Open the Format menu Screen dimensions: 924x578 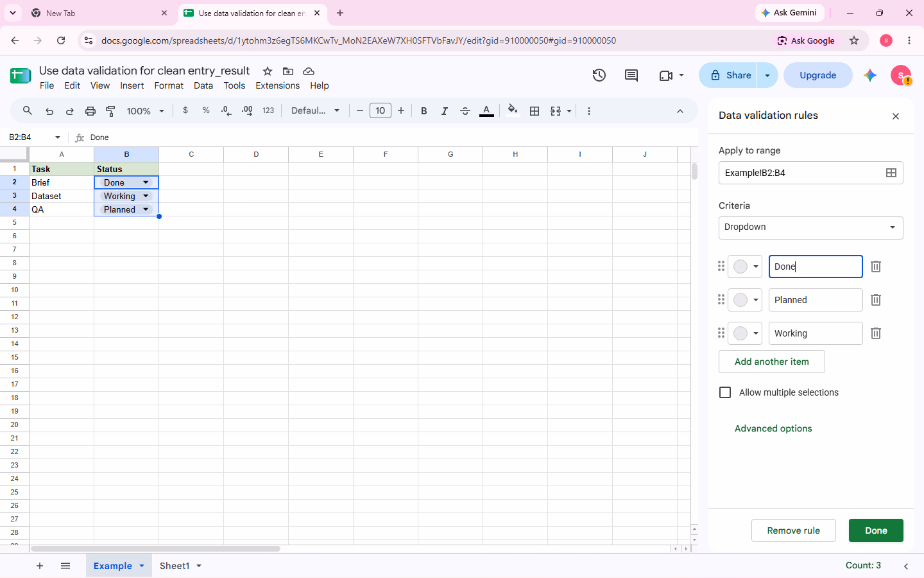[x=169, y=85]
